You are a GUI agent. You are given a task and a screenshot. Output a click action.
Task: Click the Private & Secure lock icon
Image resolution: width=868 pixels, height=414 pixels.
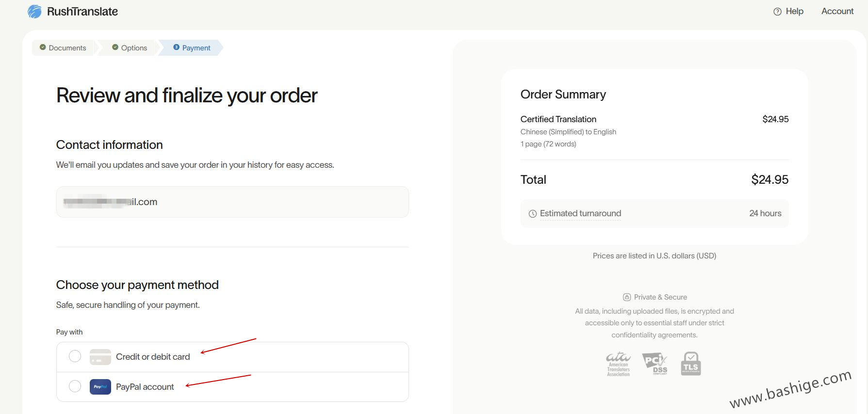click(627, 297)
